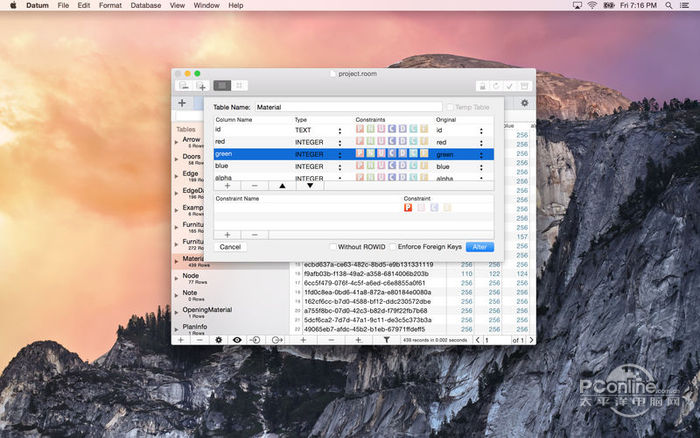Click the move column up arrow

click(x=282, y=185)
